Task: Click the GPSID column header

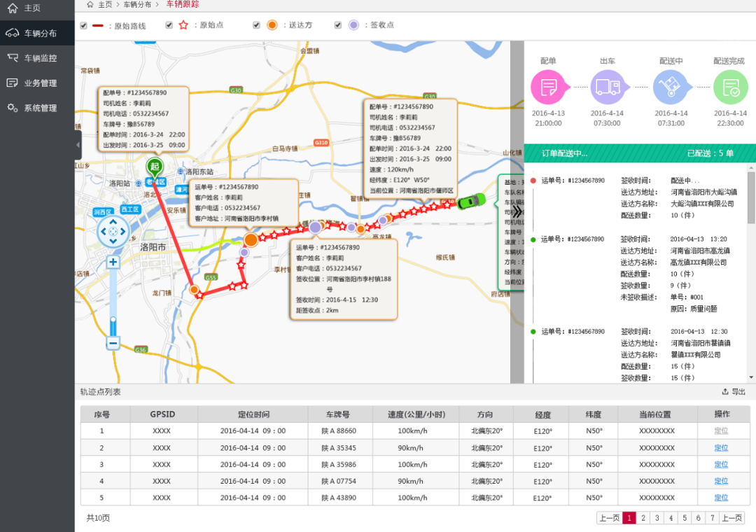Action: coord(162,414)
